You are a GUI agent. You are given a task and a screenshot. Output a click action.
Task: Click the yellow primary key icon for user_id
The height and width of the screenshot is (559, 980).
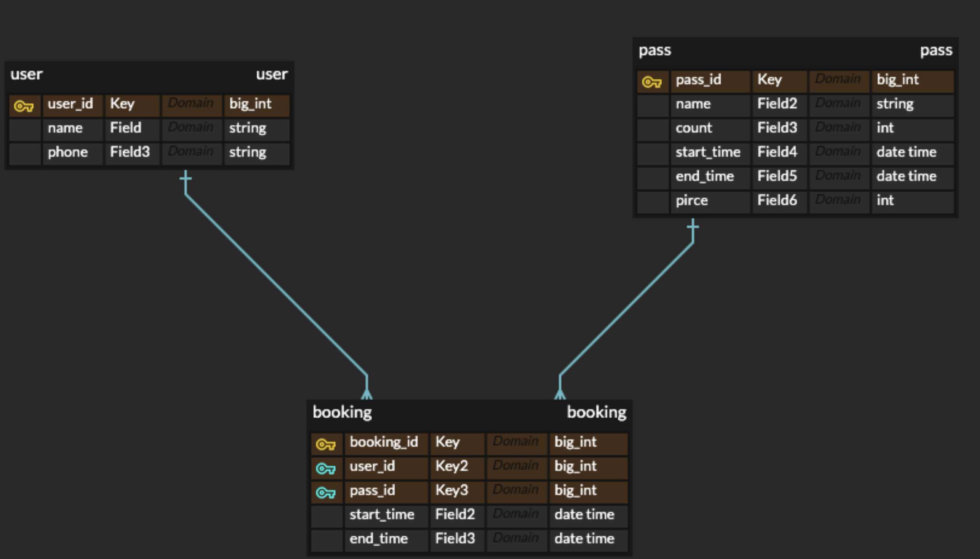coord(24,106)
